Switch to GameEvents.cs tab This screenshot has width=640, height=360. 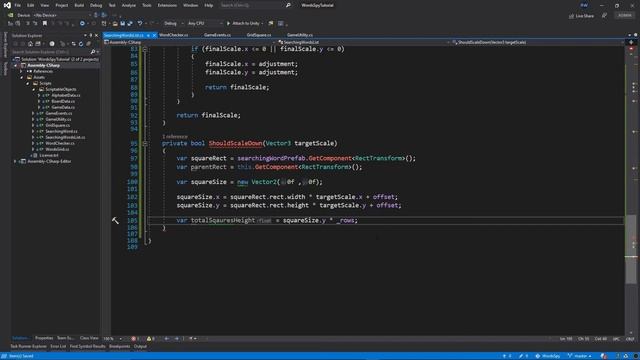tap(217, 35)
